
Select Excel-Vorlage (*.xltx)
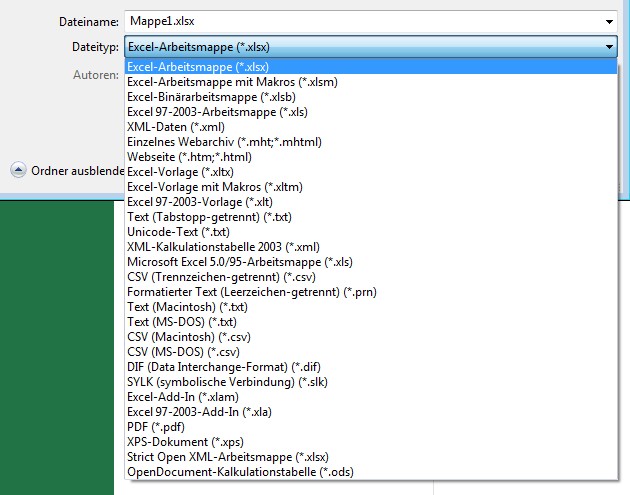(371, 172)
